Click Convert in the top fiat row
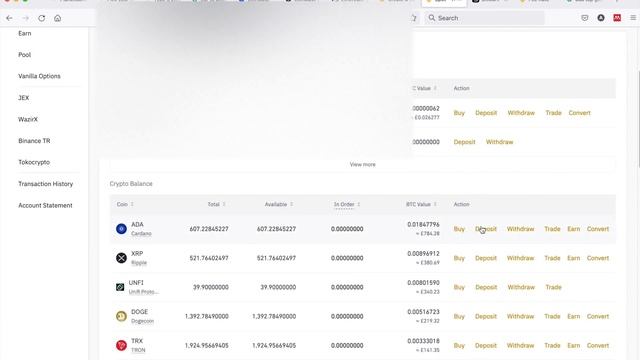Image resolution: width=640 pixels, height=360 pixels. 580,113
